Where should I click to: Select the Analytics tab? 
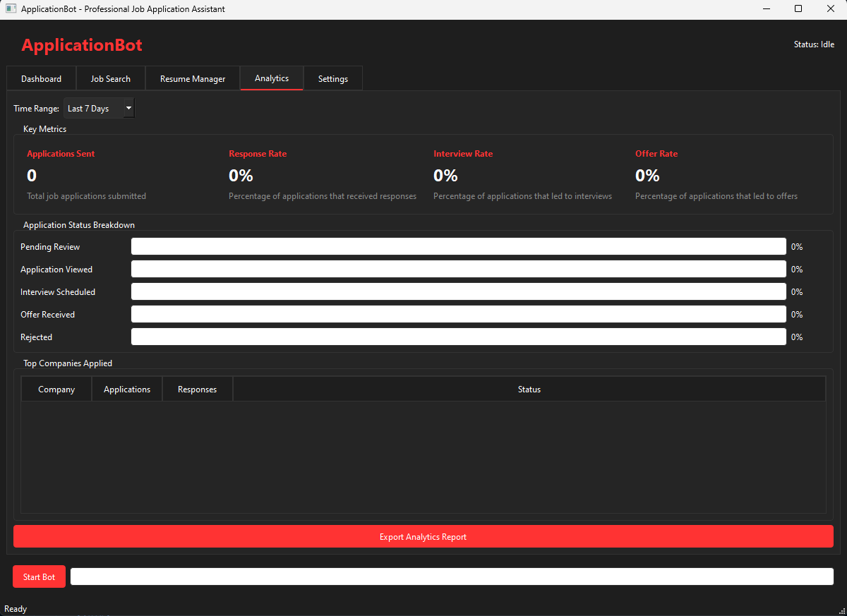click(x=272, y=78)
